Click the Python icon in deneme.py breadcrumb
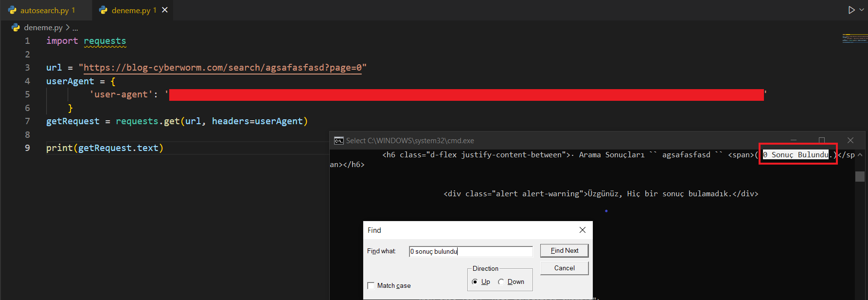The height and width of the screenshot is (300, 868). click(x=16, y=28)
